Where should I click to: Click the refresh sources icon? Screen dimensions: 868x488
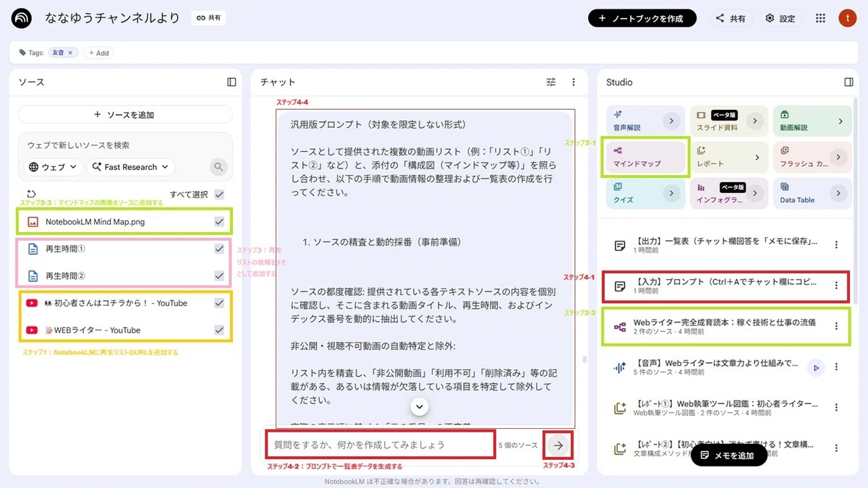(30, 194)
